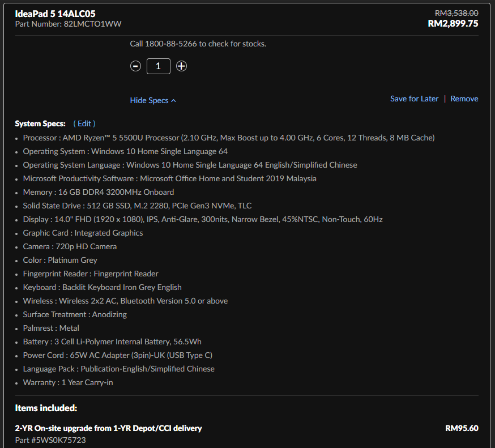Select the Microsoft Productivity Software line
This screenshot has height=448, width=495.
coord(169,179)
